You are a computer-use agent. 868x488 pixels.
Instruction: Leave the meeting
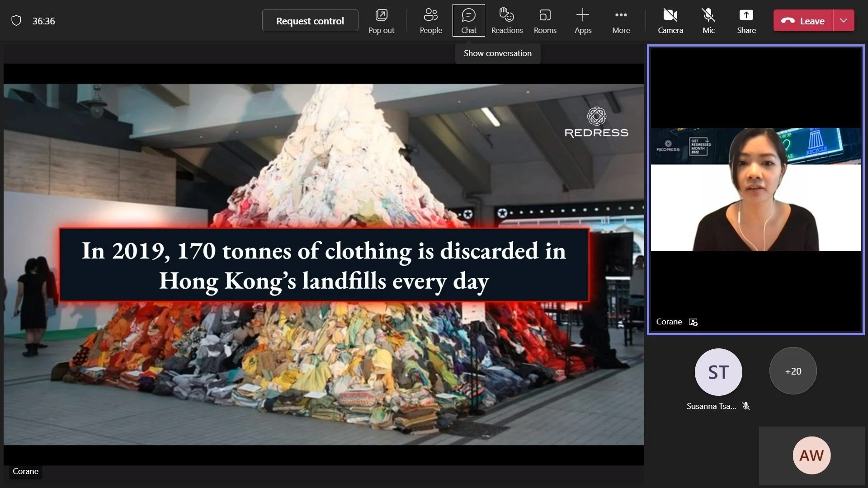tap(803, 21)
